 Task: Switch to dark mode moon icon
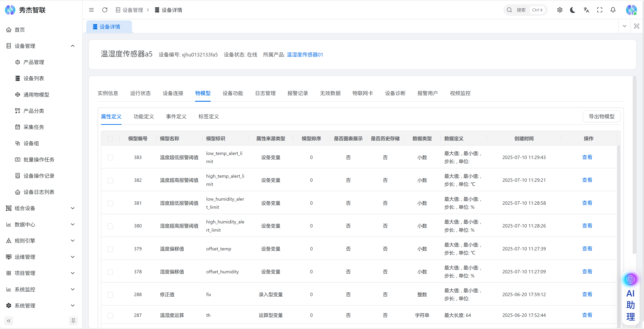tap(573, 10)
